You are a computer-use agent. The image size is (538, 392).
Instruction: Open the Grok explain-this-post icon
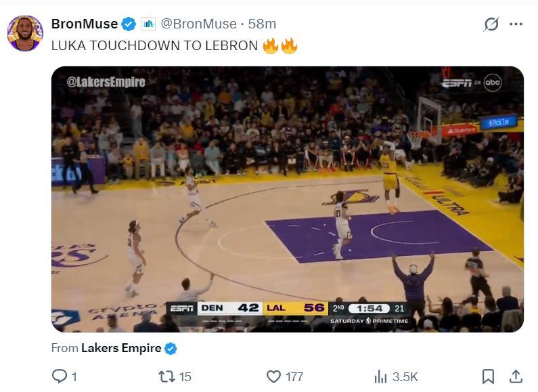[x=491, y=24]
